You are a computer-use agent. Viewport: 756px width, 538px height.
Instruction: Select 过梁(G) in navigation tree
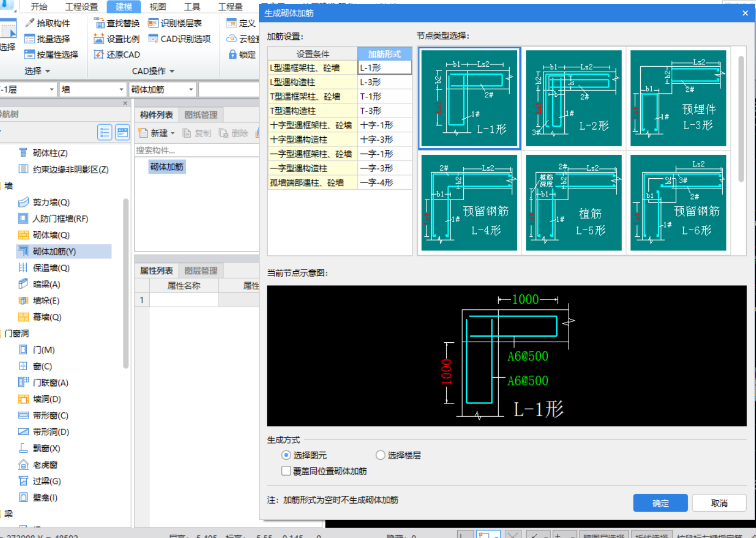point(46,481)
